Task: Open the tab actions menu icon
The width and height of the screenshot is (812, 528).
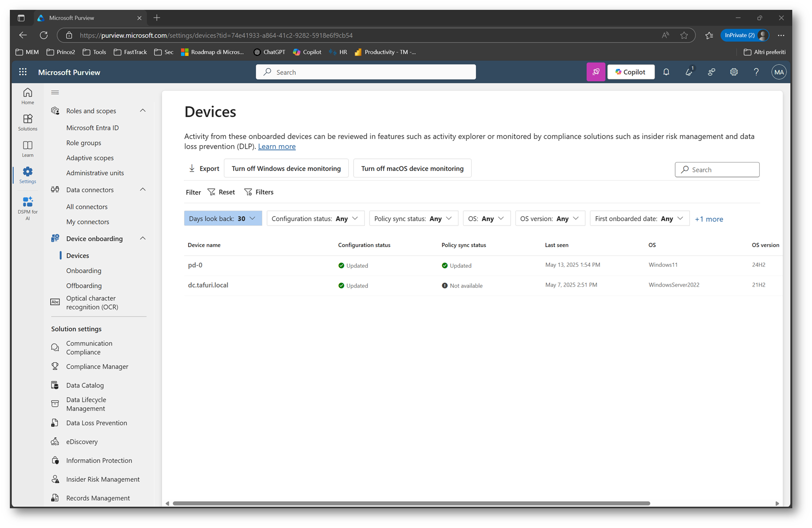Action: (21, 18)
